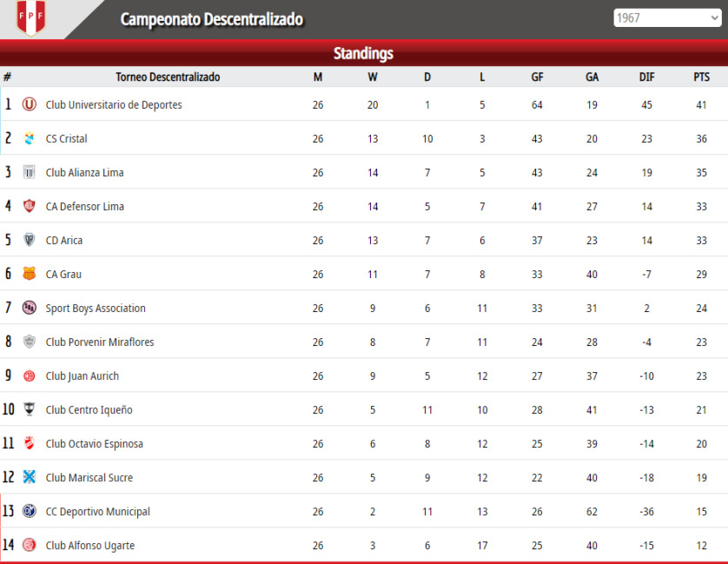Click the Club Alfonso Ugarte crest
Screen dimensions: 728x564
coord(30,545)
